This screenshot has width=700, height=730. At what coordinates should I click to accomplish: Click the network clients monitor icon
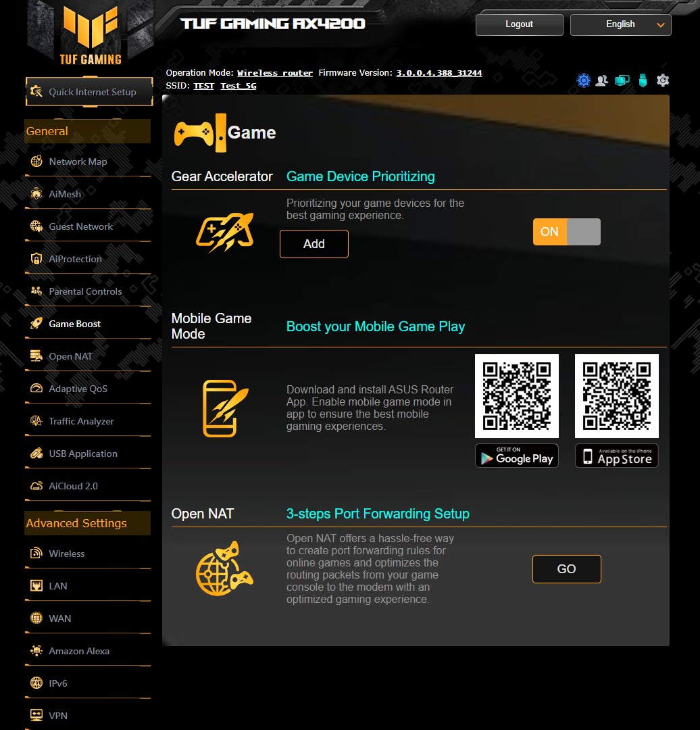pyautogui.click(x=622, y=80)
